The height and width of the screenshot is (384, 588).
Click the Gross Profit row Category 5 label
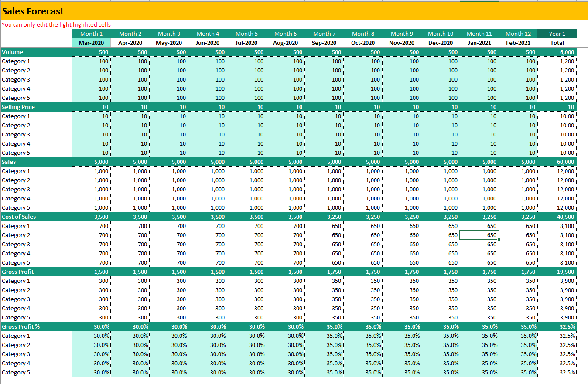click(36, 317)
